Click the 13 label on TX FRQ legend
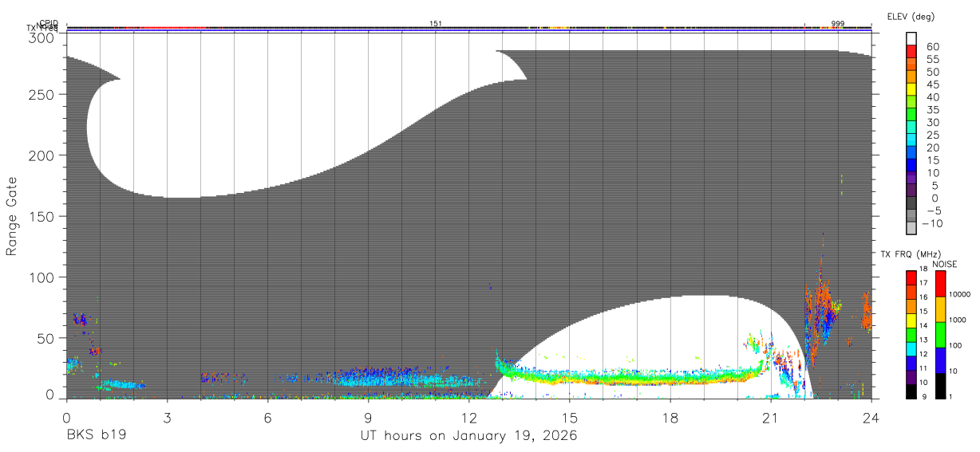This screenshot has height=452, width=980. click(925, 340)
